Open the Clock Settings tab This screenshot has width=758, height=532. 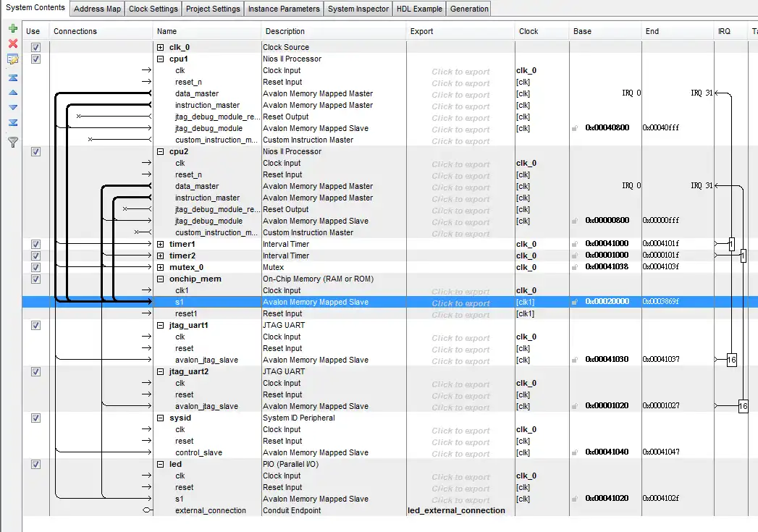point(153,9)
